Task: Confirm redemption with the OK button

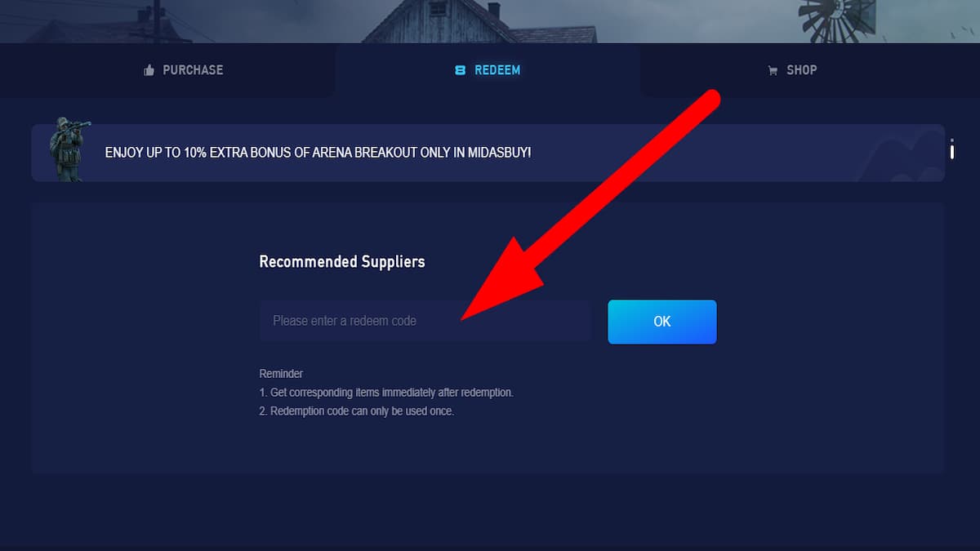Action: tap(662, 322)
